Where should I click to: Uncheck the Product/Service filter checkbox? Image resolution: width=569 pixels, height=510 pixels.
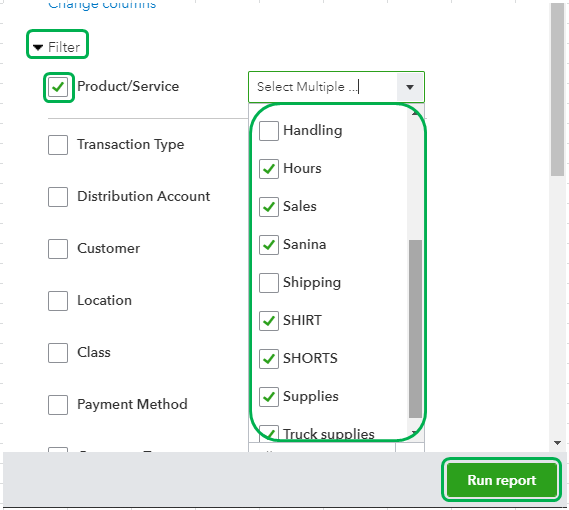(58, 87)
